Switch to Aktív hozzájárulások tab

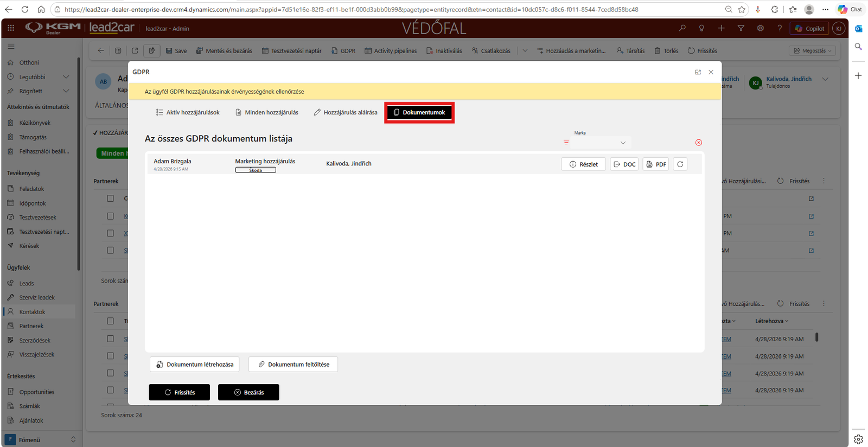(x=188, y=112)
